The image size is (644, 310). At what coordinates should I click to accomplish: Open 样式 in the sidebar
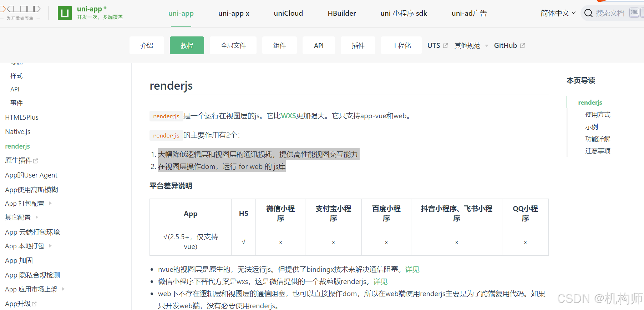(x=16, y=76)
